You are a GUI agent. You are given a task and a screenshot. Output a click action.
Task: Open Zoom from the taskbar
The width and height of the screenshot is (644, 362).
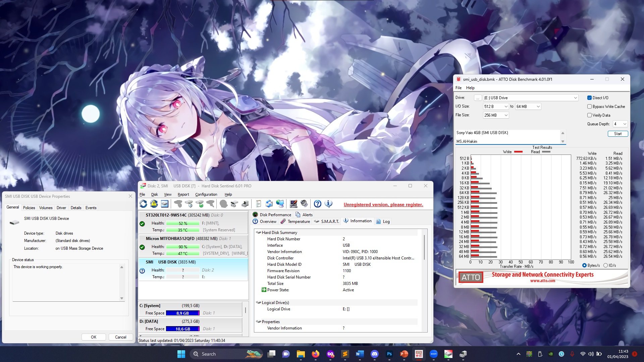[433, 354]
